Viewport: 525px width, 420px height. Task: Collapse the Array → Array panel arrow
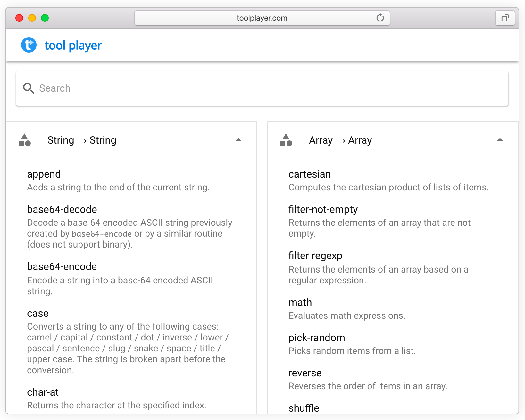pos(500,140)
